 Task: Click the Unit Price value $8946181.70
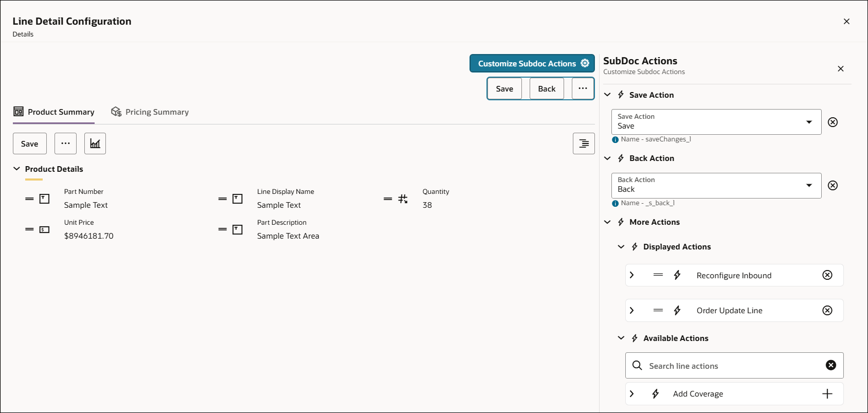(89, 236)
